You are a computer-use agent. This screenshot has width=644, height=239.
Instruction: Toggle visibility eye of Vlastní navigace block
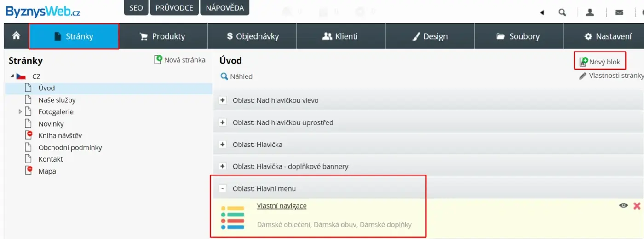coord(623,206)
